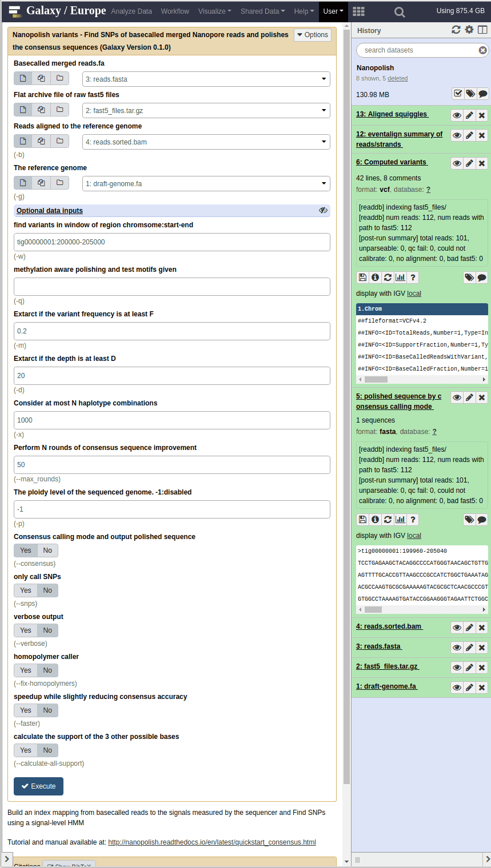
Task: Edit attributes of Computed variants dataset
Action: (x=469, y=163)
